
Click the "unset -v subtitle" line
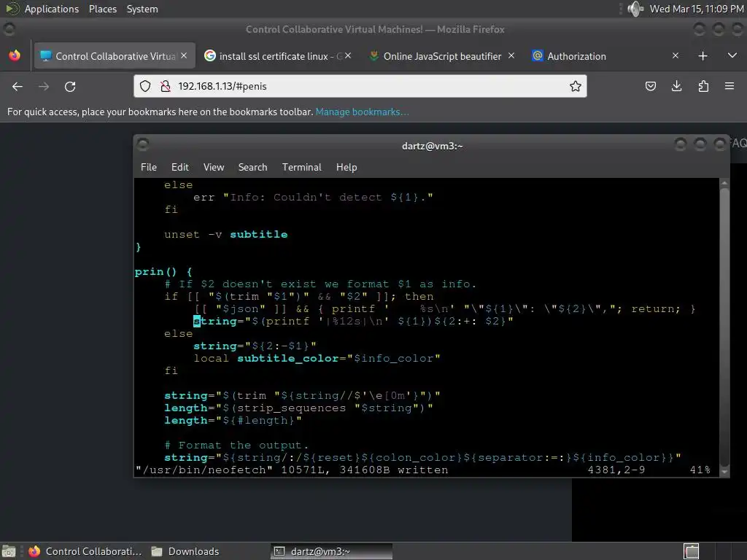click(226, 235)
